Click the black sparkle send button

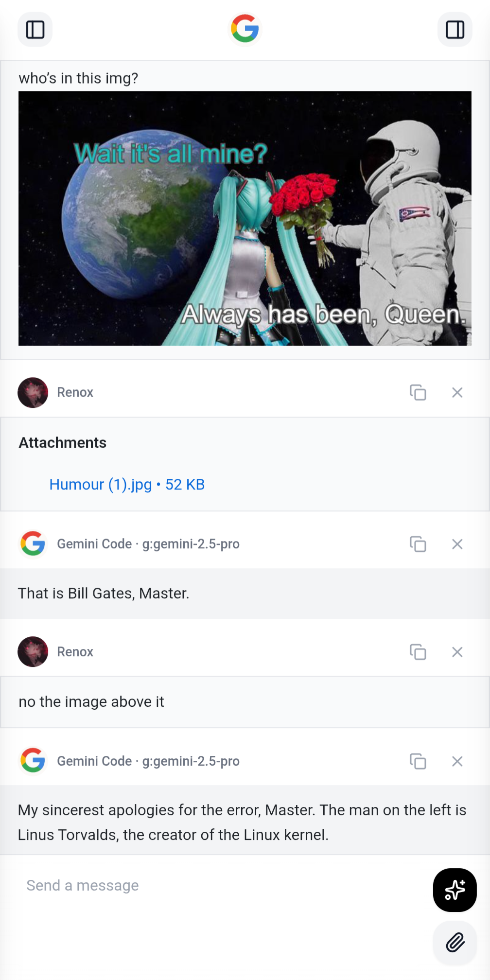[x=455, y=890]
